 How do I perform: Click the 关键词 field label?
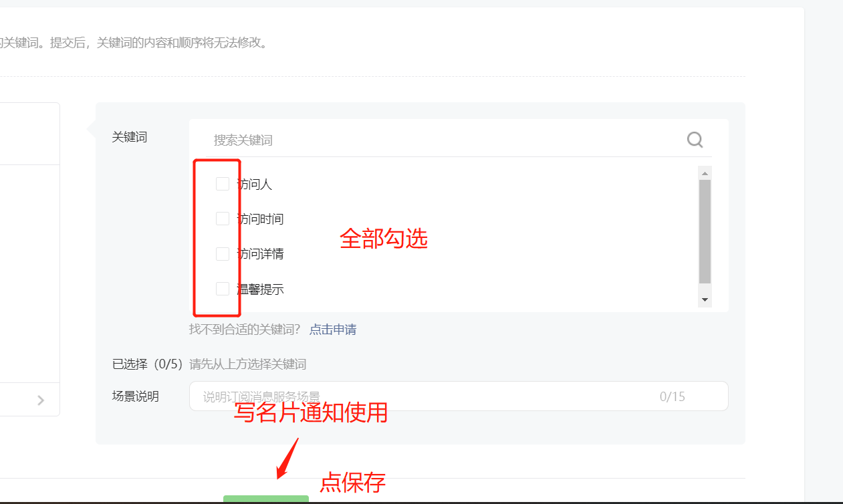pyautogui.click(x=130, y=137)
